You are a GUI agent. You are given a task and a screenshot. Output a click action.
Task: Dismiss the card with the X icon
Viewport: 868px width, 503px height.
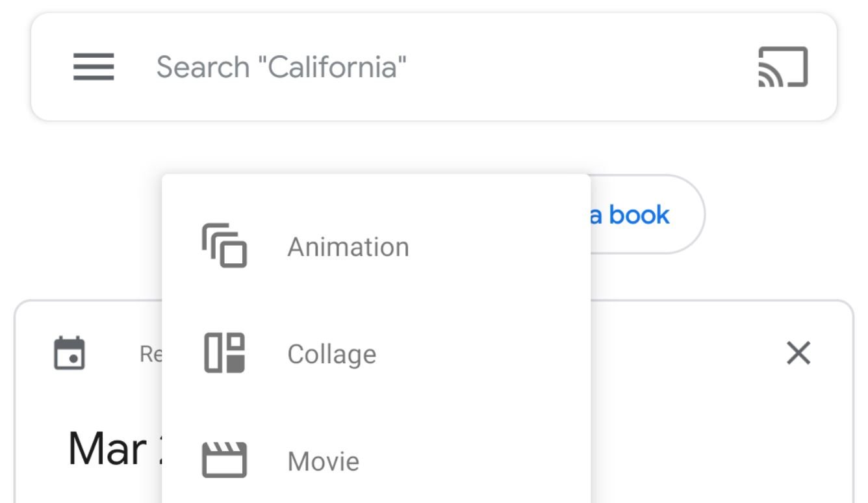click(798, 354)
